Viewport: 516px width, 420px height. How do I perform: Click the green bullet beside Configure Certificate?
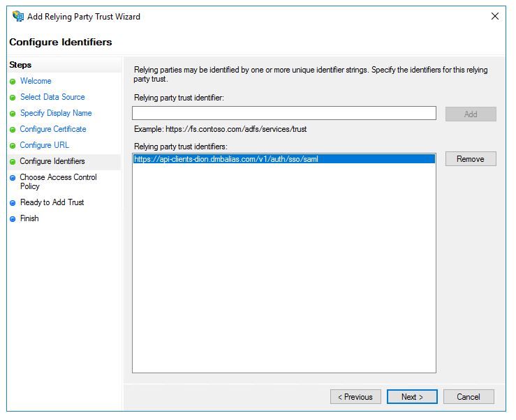click(x=13, y=130)
